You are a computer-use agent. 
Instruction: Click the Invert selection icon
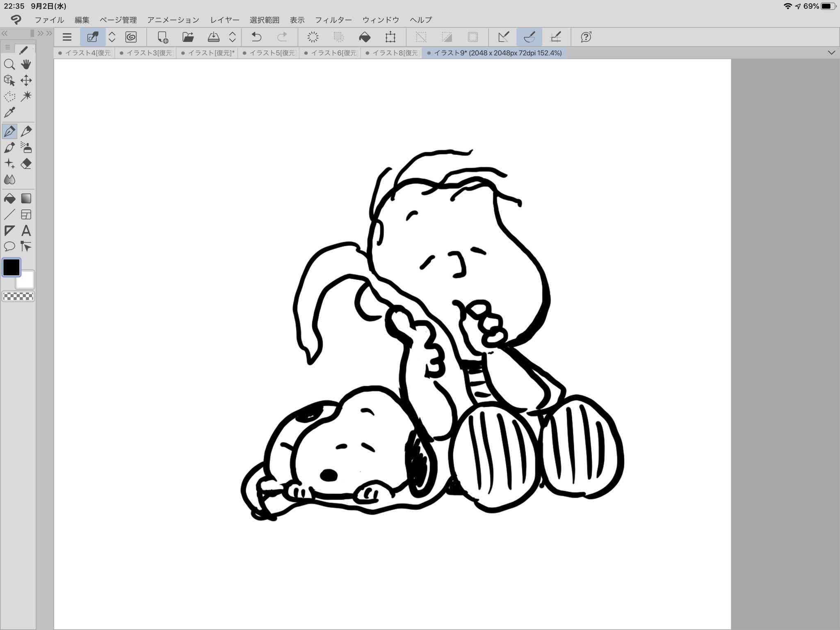coord(447,37)
